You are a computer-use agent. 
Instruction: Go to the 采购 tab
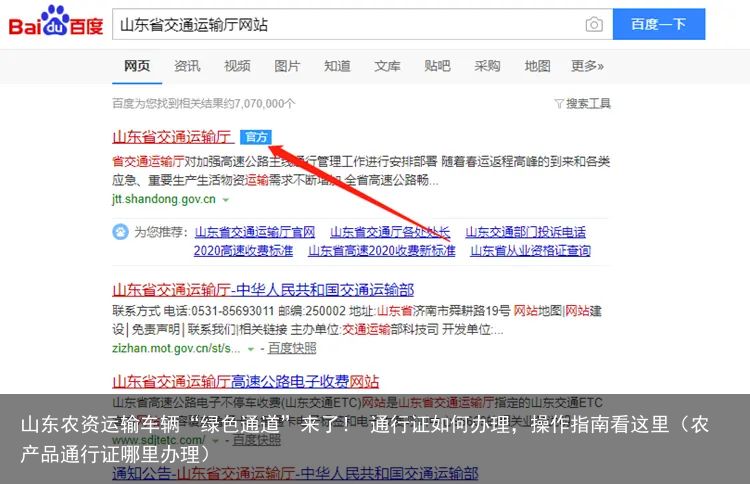(x=487, y=66)
